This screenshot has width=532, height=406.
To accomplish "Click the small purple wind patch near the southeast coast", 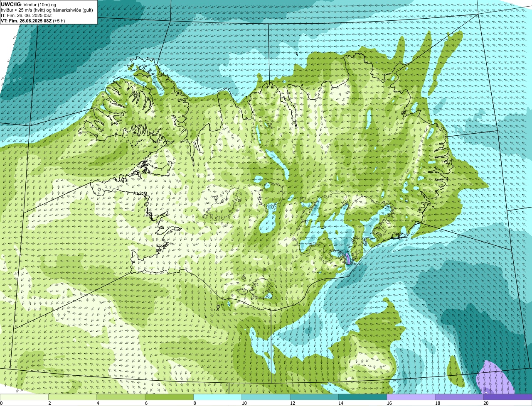I will tap(348, 259).
